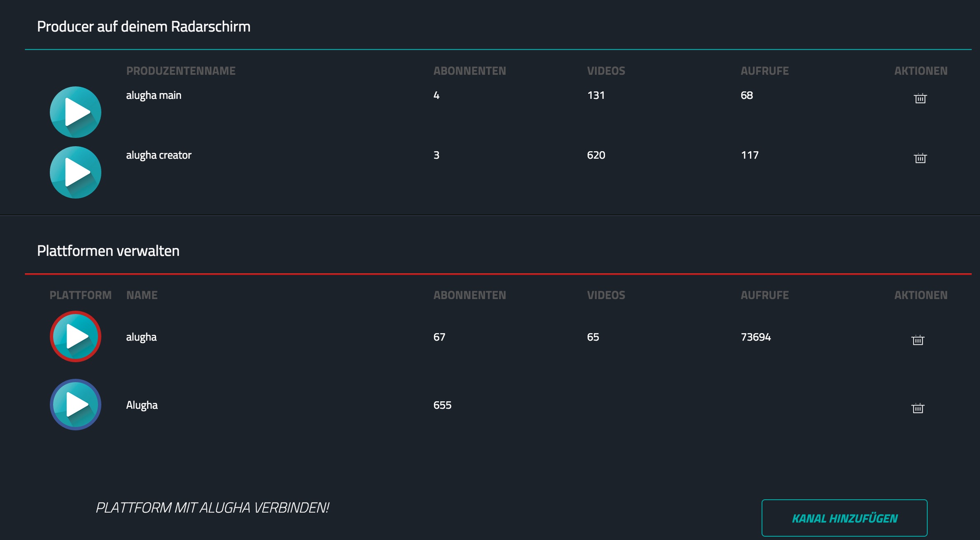The height and width of the screenshot is (540, 980).
Task: Open alugha creator producer avatar
Action: [x=76, y=172]
